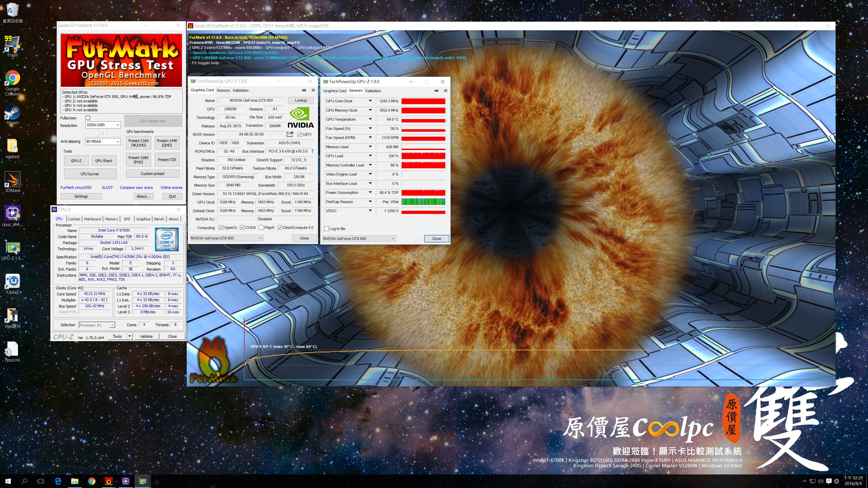Open the FurMark Linux/OSX link
Image resolution: width=868 pixels, height=488 pixels.
pyautogui.click(x=76, y=188)
